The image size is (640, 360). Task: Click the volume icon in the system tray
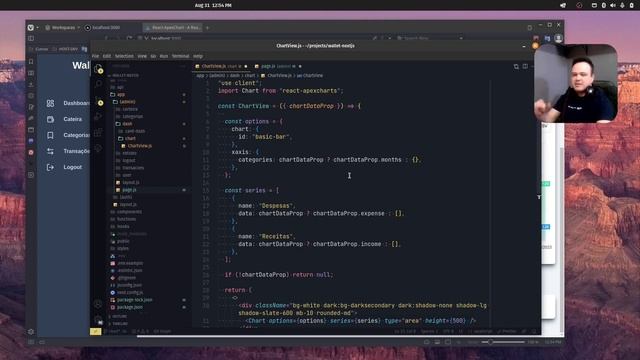click(x=613, y=5)
